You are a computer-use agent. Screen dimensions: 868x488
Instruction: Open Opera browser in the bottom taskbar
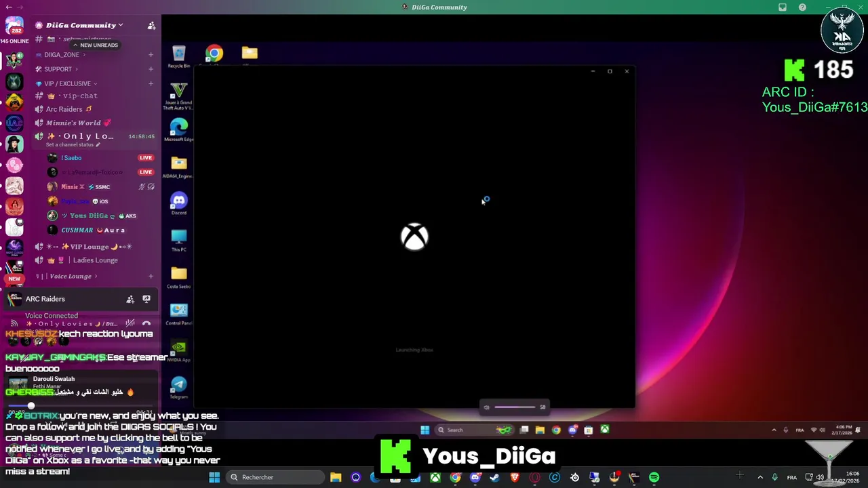pyautogui.click(x=534, y=477)
